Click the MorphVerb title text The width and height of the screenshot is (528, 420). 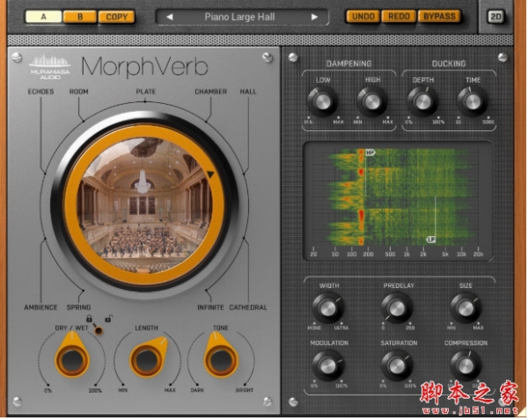tap(145, 67)
